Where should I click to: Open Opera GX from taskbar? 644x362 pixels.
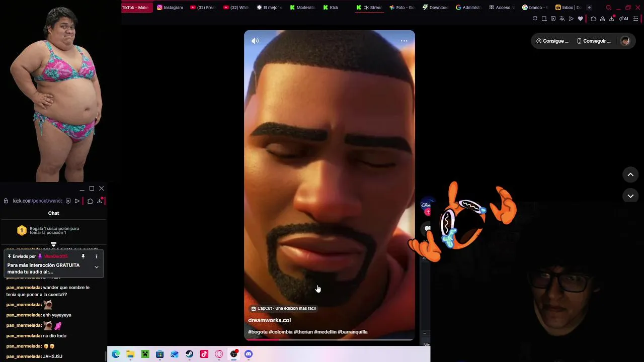tap(219, 354)
